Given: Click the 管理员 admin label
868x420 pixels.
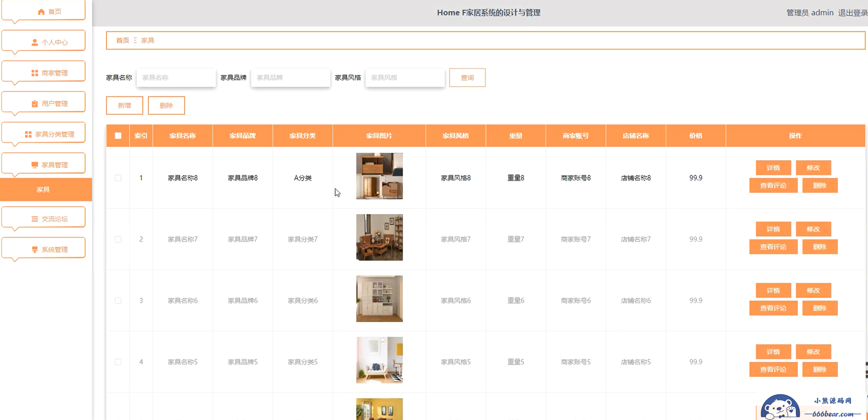Looking at the screenshot, I should point(810,13).
